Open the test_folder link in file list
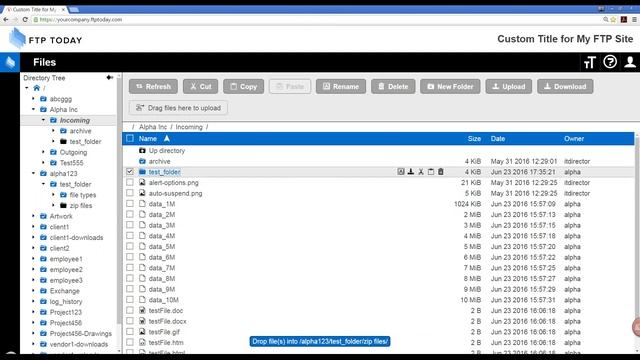This screenshot has width=640, height=360. [164, 172]
